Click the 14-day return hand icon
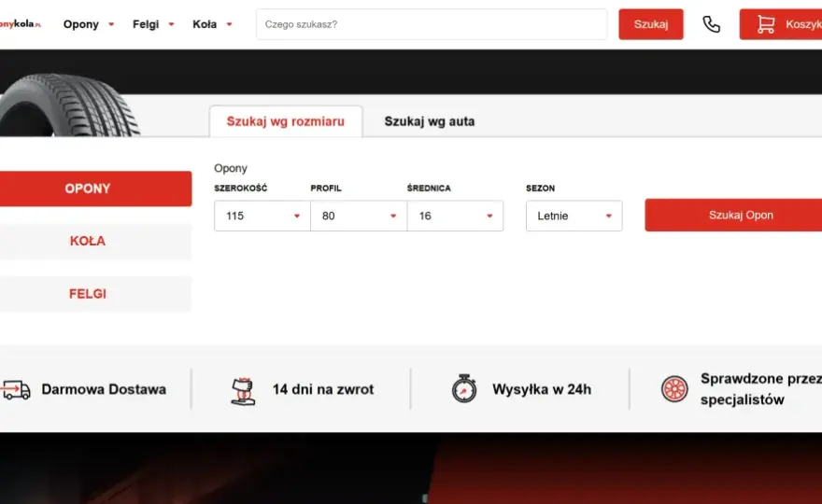 tap(243, 391)
